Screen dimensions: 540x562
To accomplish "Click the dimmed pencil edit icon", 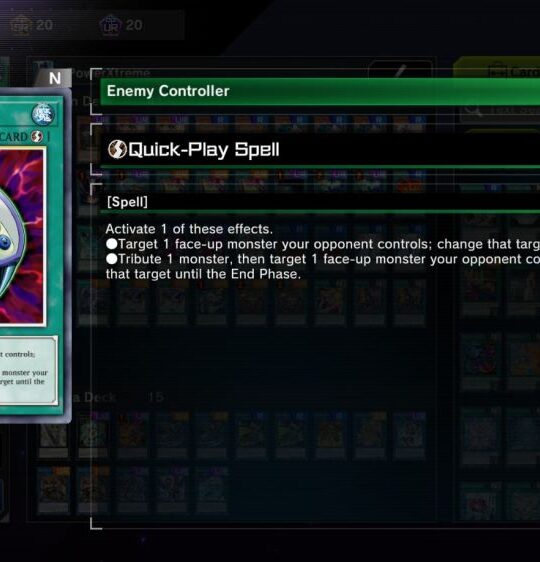I will [x=400, y=71].
